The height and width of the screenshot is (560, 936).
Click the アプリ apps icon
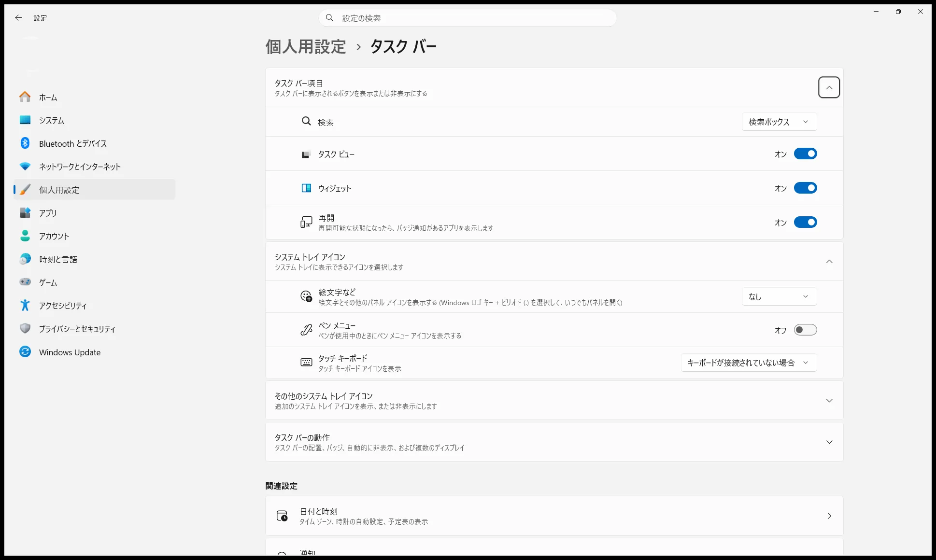[25, 213]
